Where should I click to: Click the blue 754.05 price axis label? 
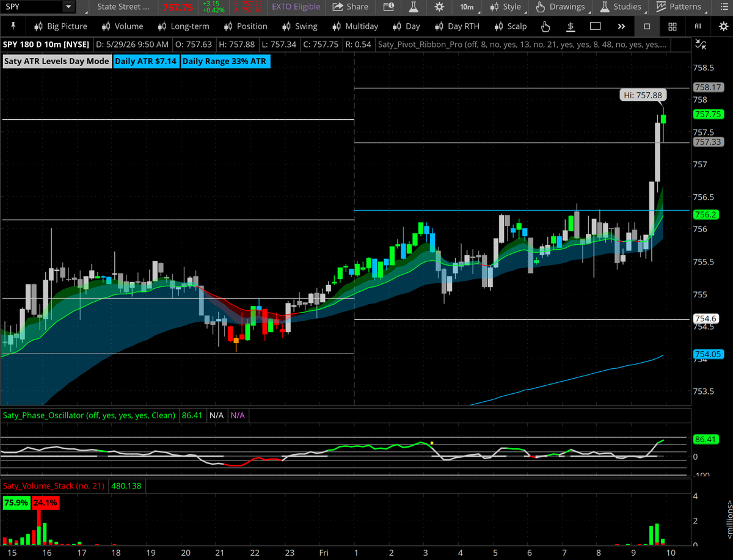tap(709, 354)
